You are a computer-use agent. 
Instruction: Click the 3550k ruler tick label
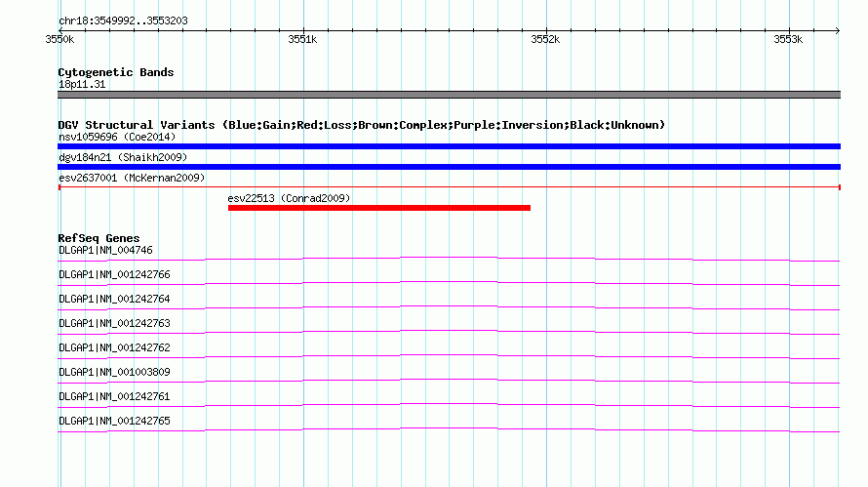59,39
